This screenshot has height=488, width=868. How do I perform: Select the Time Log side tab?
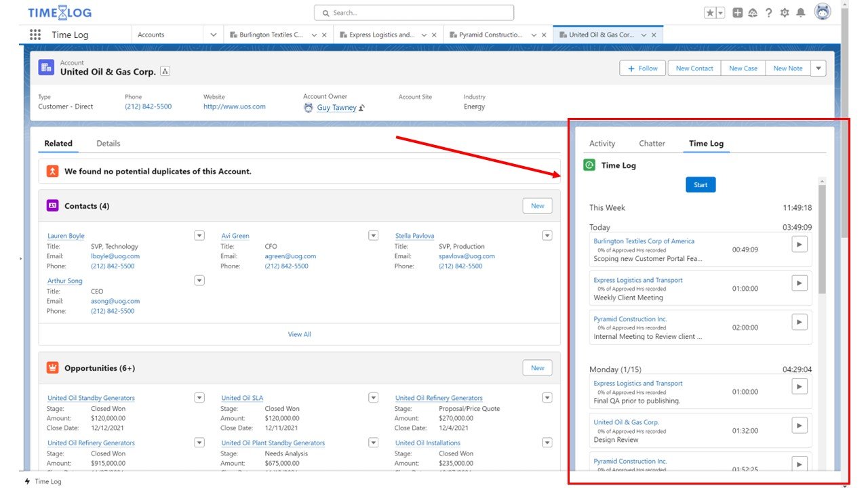tap(706, 143)
